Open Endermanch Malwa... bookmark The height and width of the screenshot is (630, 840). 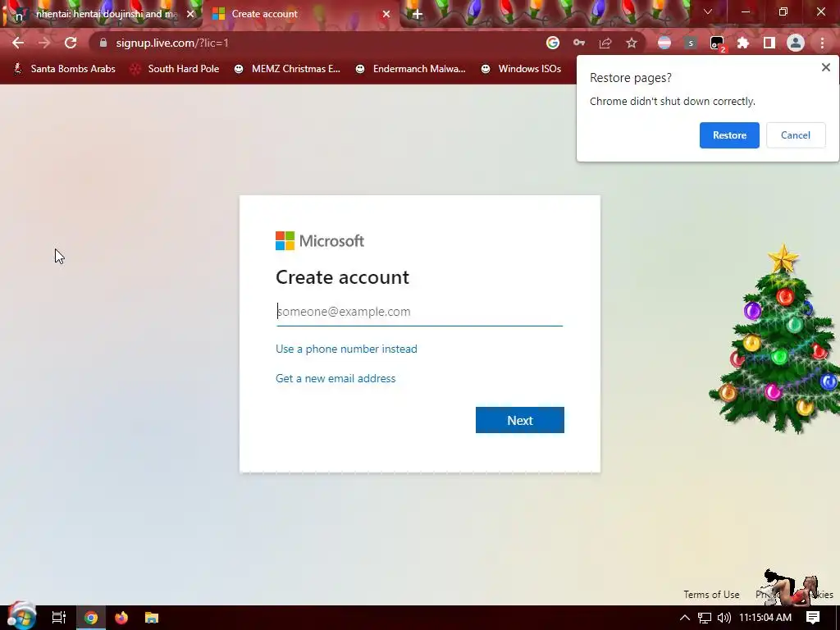411,69
